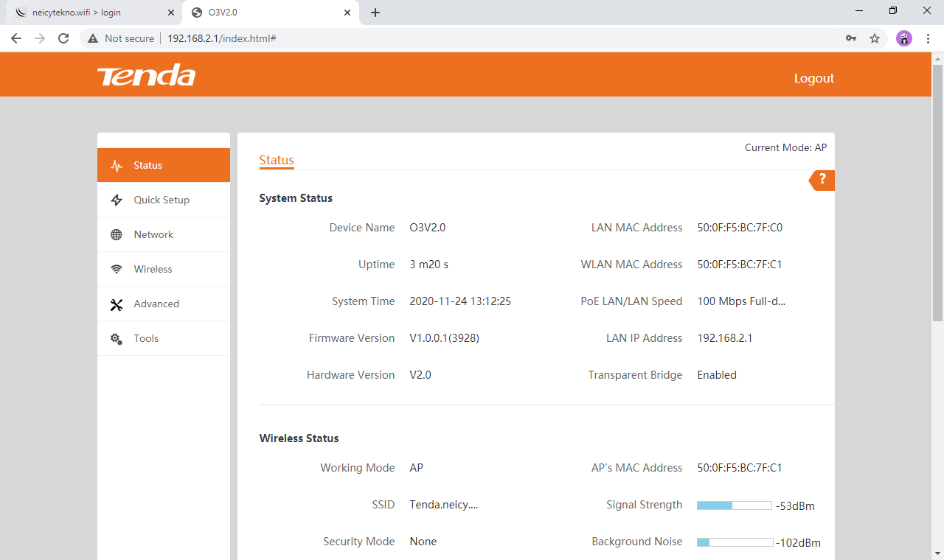Screen dimensions: 944x560
Task: Click the 100 Mbps Full-d... speed value
Action: coord(741,302)
